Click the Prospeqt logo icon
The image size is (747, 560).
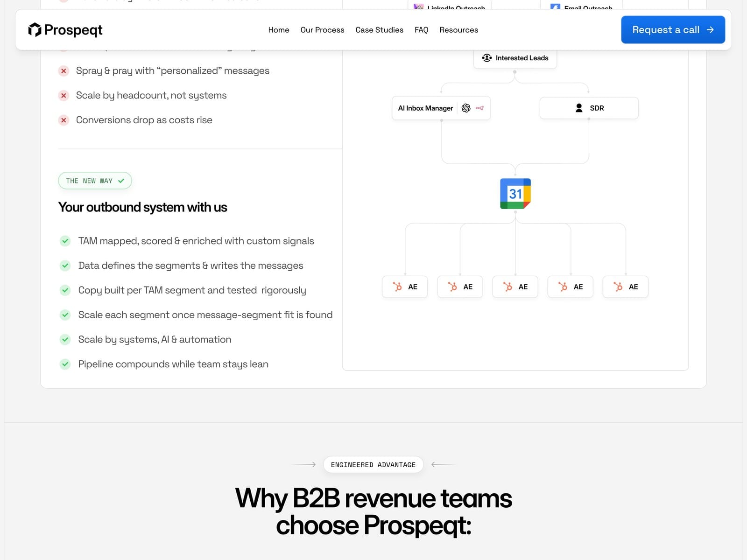click(x=35, y=30)
